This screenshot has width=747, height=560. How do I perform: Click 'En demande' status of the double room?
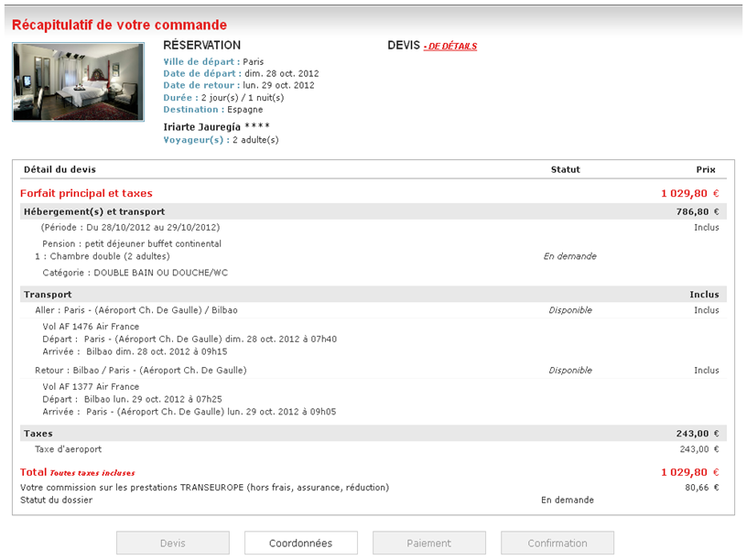coord(569,256)
